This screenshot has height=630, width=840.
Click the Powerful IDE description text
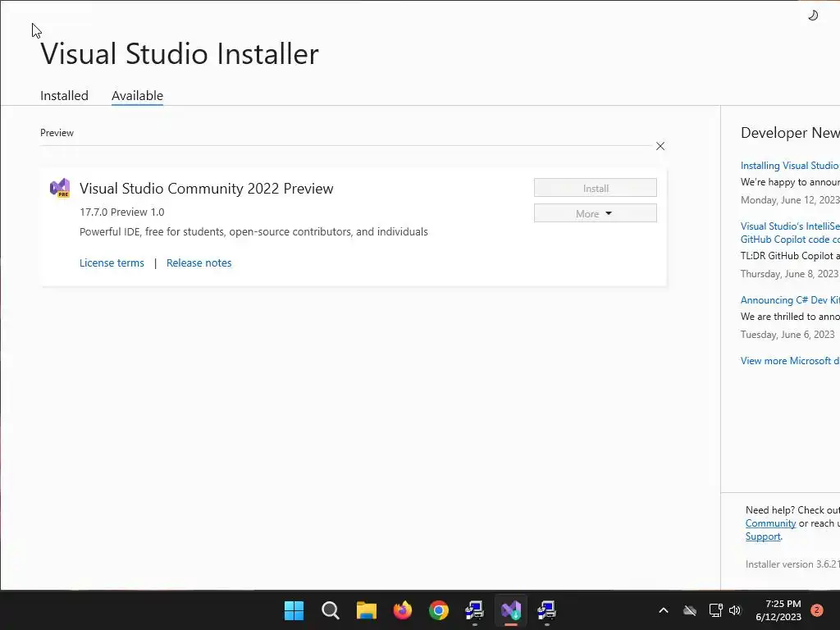point(253,231)
